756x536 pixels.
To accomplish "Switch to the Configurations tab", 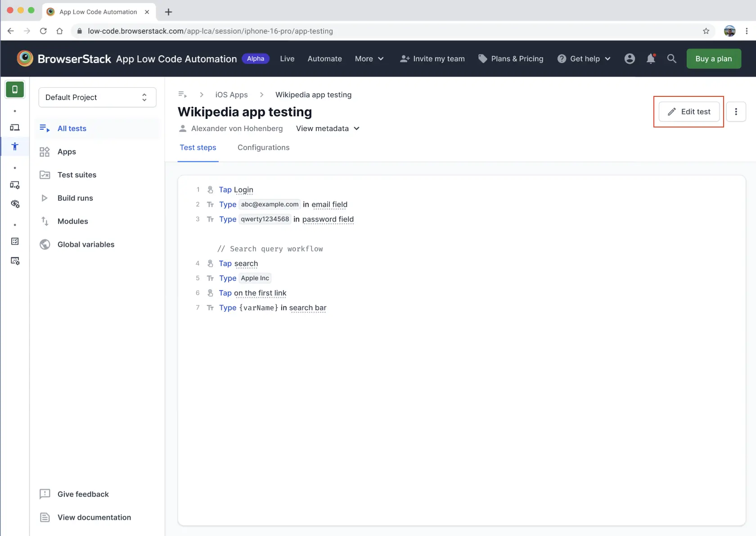I will click(x=263, y=147).
